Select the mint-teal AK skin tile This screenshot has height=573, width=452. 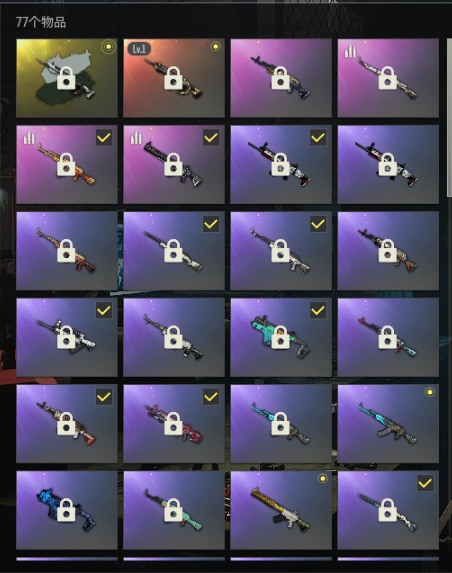pos(174,510)
